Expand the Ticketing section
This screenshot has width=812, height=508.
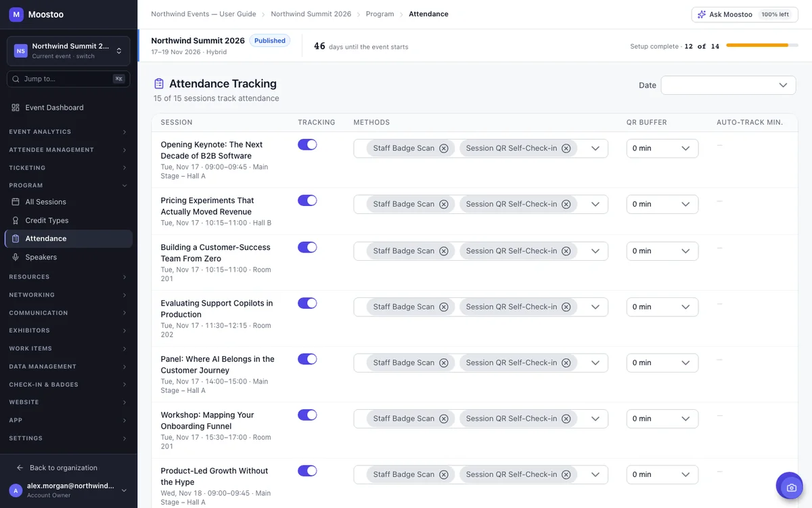pos(68,168)
